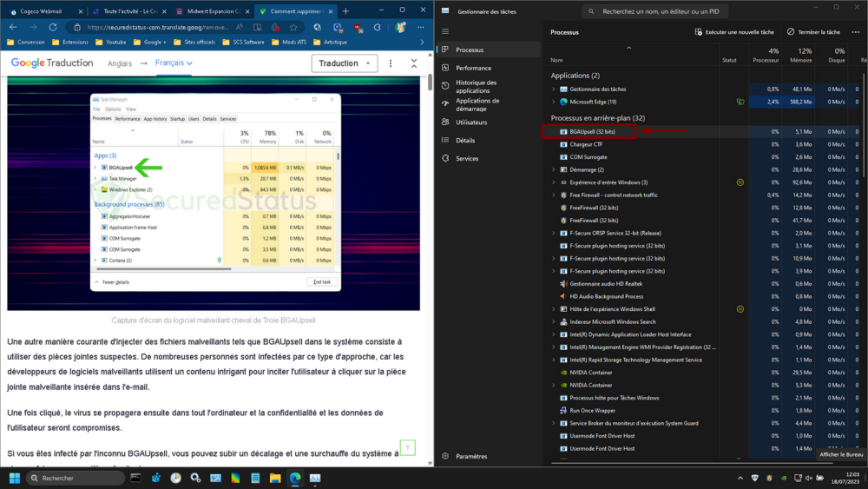Open Edge read aloud icon in address bar
The height and width of the screenshot is (489, 868).
[240, 27]
